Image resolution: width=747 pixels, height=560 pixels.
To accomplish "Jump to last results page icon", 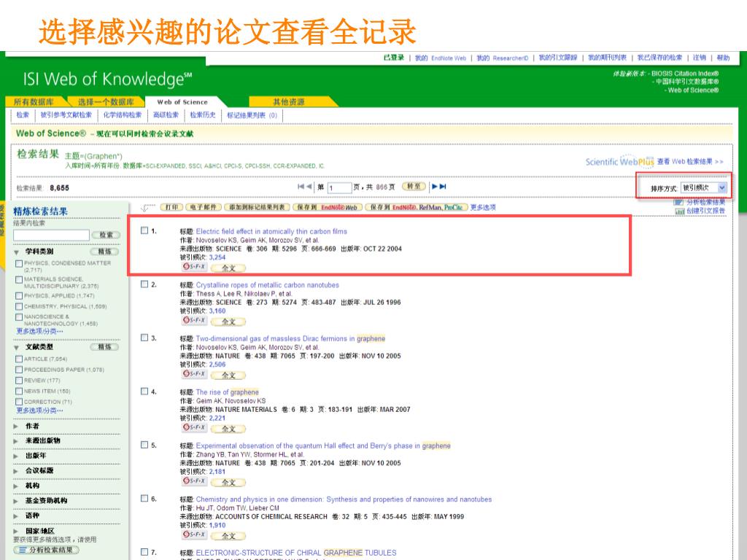I will 443,187.
